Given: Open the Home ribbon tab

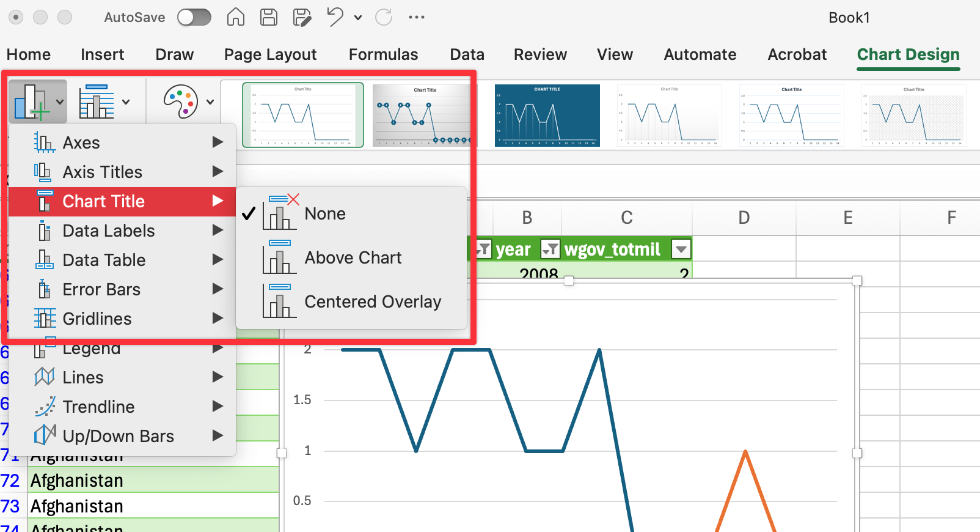Looking at the screenshot, I should click(29, 54).
